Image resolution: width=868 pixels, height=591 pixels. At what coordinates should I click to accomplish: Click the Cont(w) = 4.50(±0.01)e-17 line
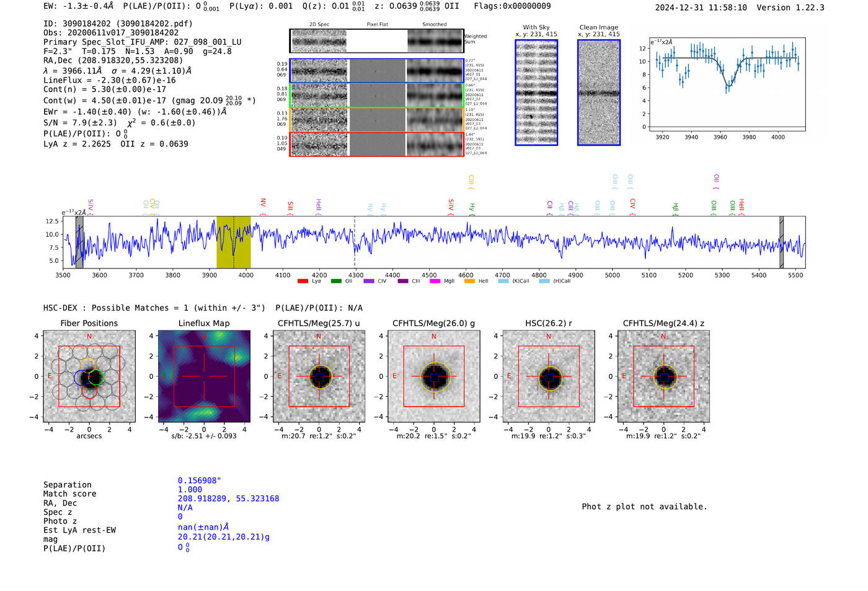pos(149,100)
